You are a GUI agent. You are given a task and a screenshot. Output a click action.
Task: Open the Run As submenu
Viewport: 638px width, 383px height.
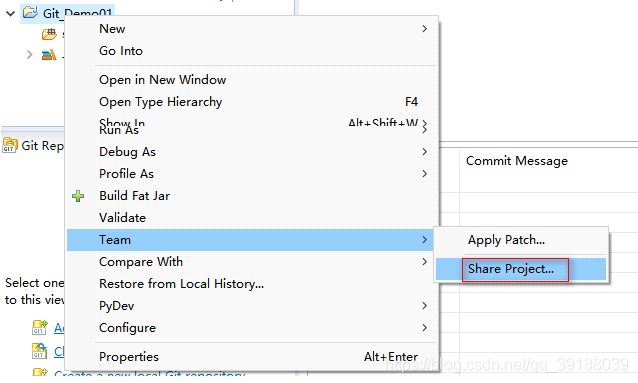click(x=252, y=130)
